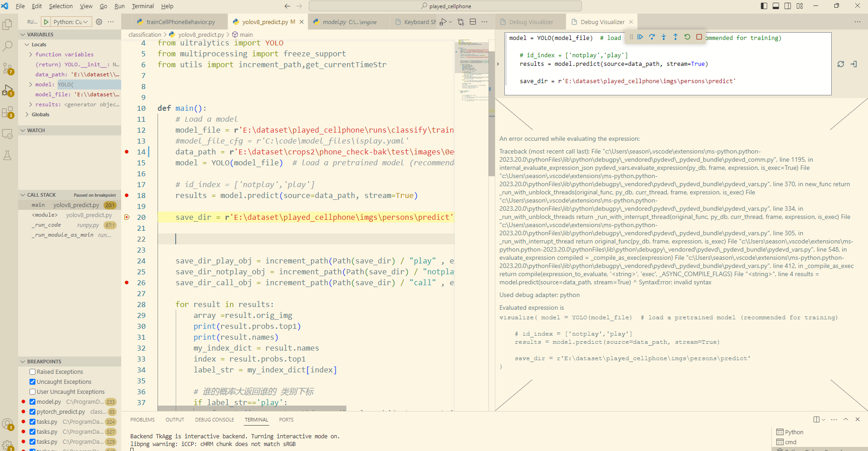Screen dimensions: 868x451
Task: Uncheck the tasks.py breakpoint at line 324
Action: point(33,421)
